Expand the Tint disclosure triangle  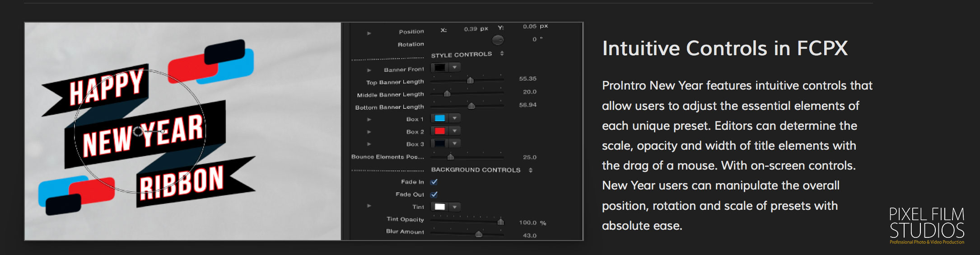pos(369,206)
